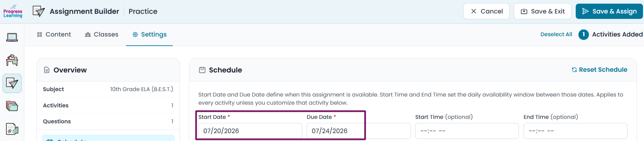Click Reset Schedule link
This screenshot has height=141, width=644.
point(599,69)
